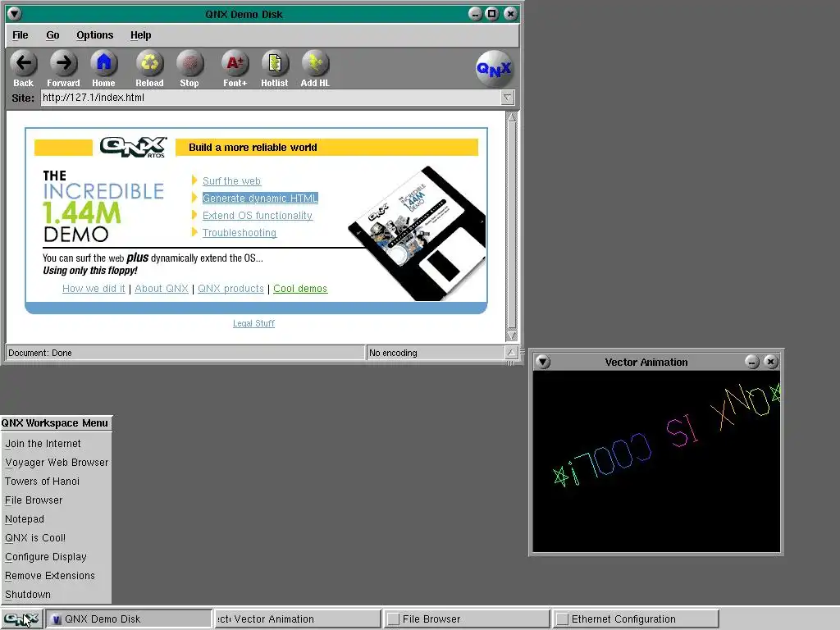Click the QNX RTOS logo in page banner
This screenshot has width=840, height=630.
133,147
